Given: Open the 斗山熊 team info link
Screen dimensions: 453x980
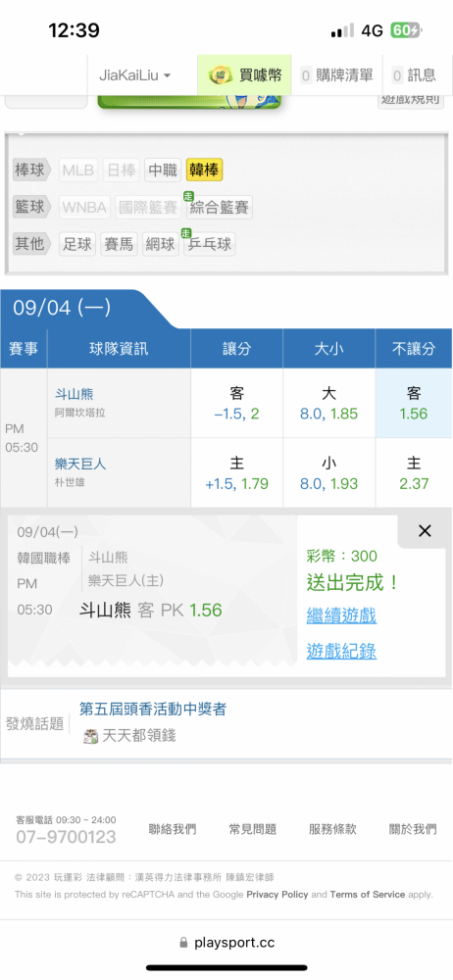Looking at the screenshot, I should coord(74,394).
